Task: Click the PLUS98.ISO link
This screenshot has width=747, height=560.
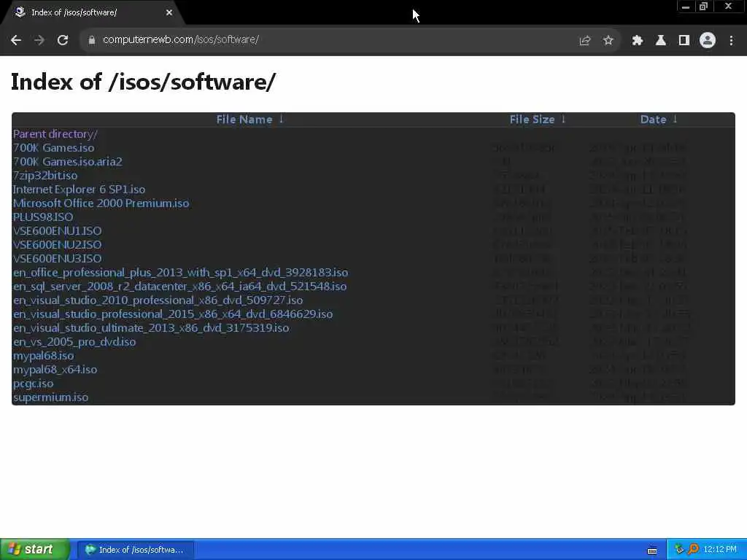Action: [43, 217]
